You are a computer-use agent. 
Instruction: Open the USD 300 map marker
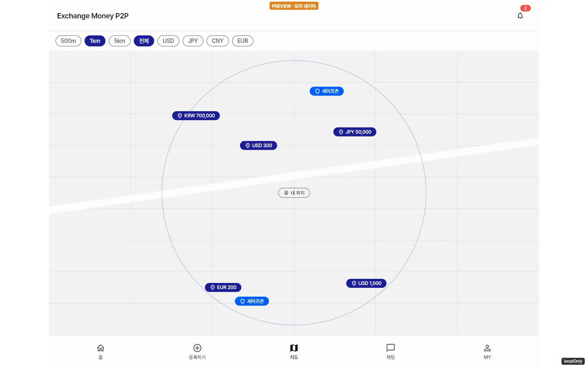pos(258,146)
